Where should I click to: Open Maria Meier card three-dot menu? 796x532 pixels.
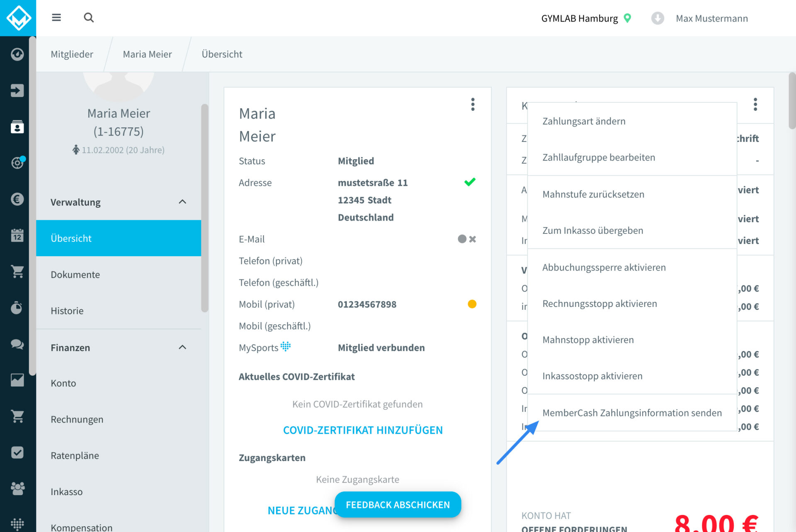point(473,104)
